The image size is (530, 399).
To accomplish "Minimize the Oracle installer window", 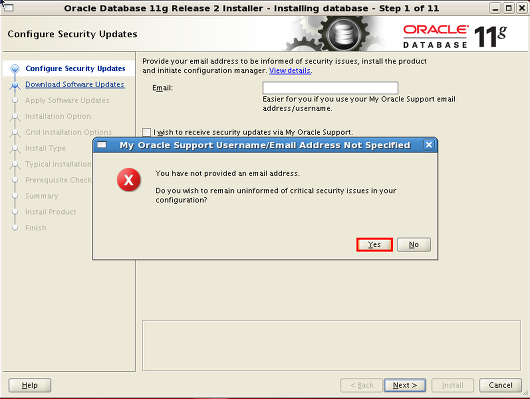I will 495,8.
